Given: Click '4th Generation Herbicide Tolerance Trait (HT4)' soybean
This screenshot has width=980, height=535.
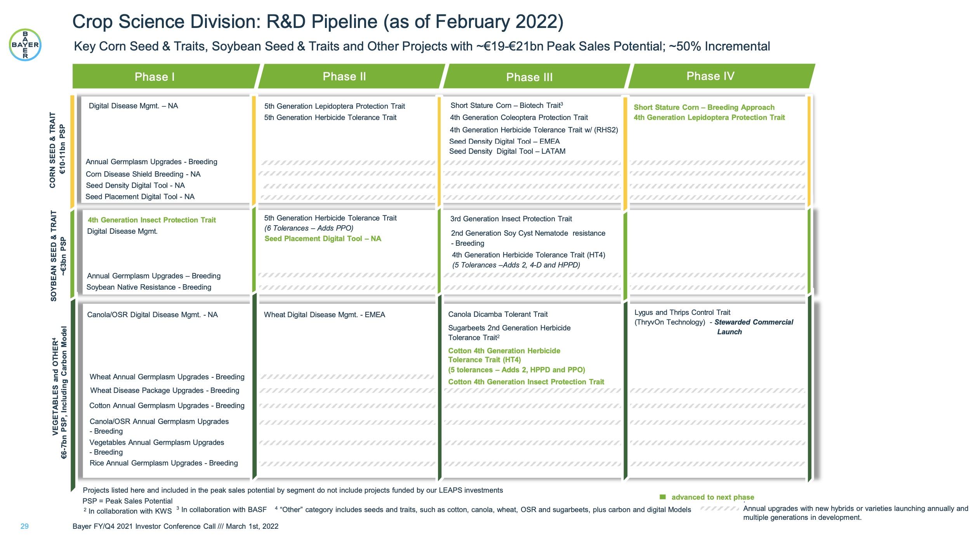Looking at the screenshot, I should pos(528,255).
